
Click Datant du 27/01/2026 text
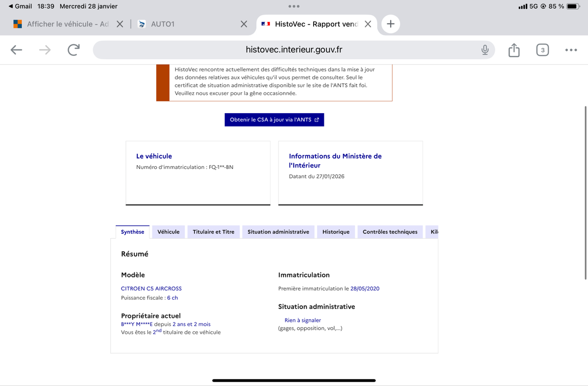click(x=317, y=176)
